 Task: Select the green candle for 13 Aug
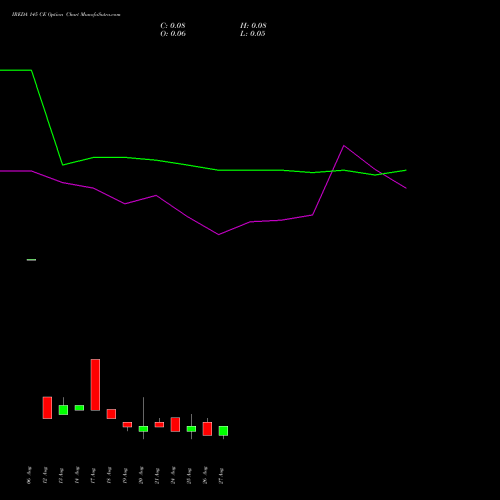tap(63, 410)
